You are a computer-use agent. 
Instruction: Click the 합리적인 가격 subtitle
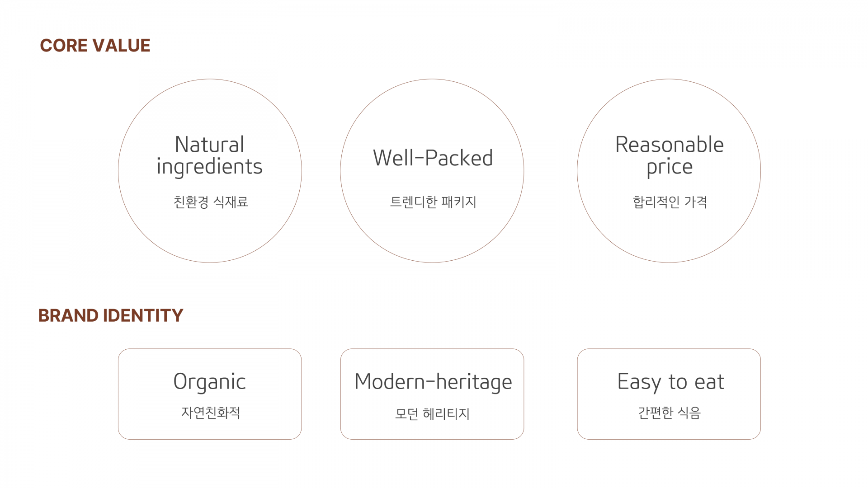(670, 202)
